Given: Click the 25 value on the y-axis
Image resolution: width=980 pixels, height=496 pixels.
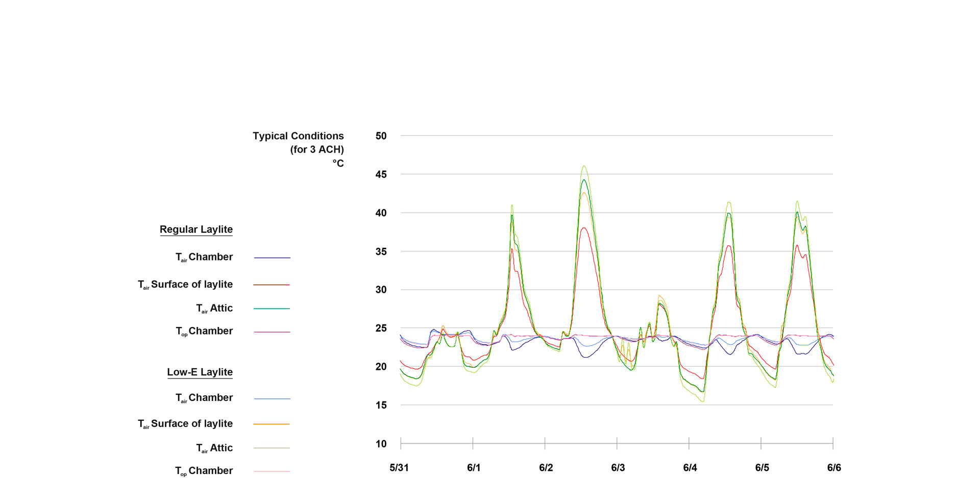Looking at the screenshot, I should 381,328.
